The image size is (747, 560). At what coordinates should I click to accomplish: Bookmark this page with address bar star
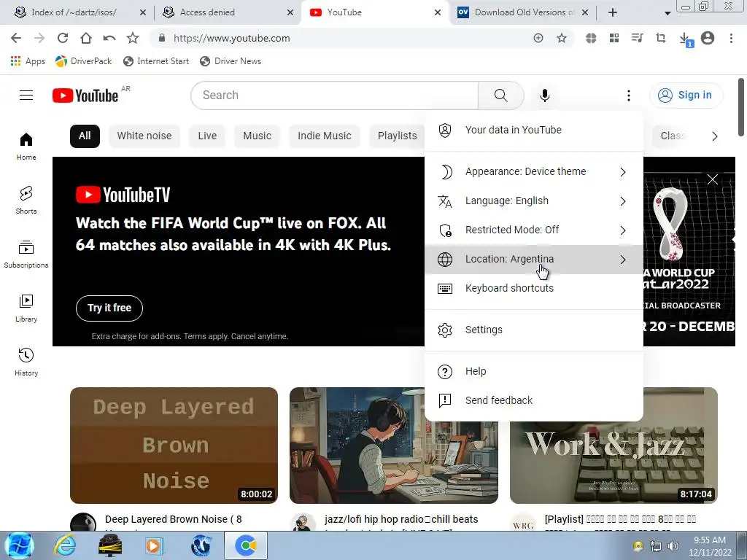(562, 38)
